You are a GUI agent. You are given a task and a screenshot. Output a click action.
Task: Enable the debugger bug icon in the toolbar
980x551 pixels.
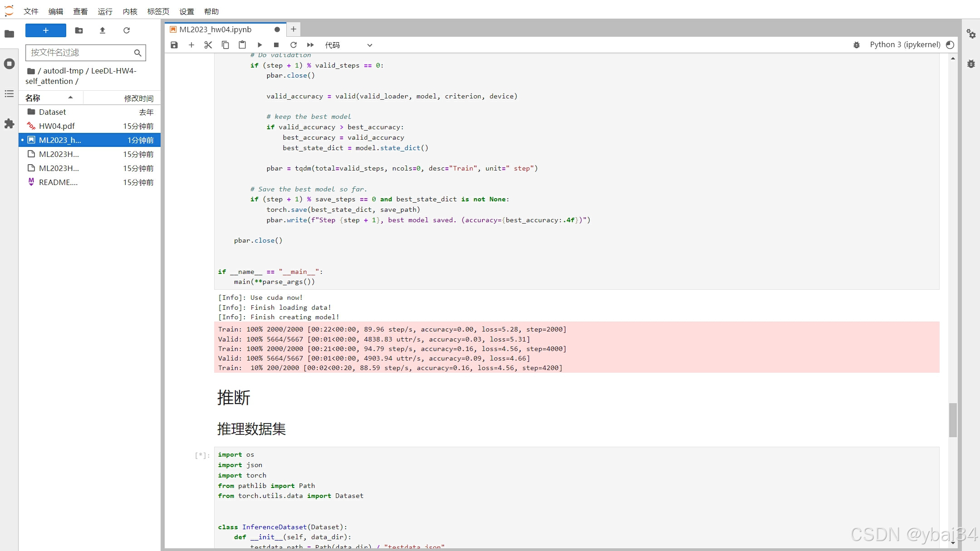pyautogui.click(x=857, y=45)
